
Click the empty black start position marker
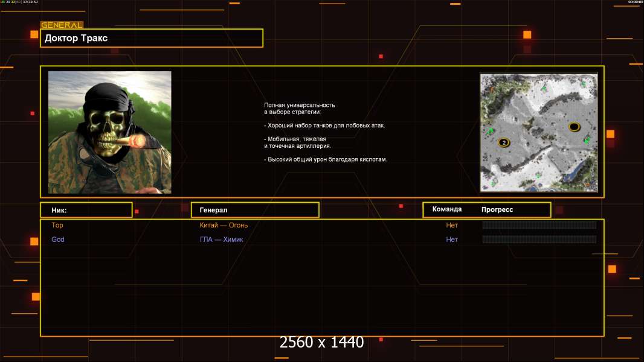(x=574, y=126)
